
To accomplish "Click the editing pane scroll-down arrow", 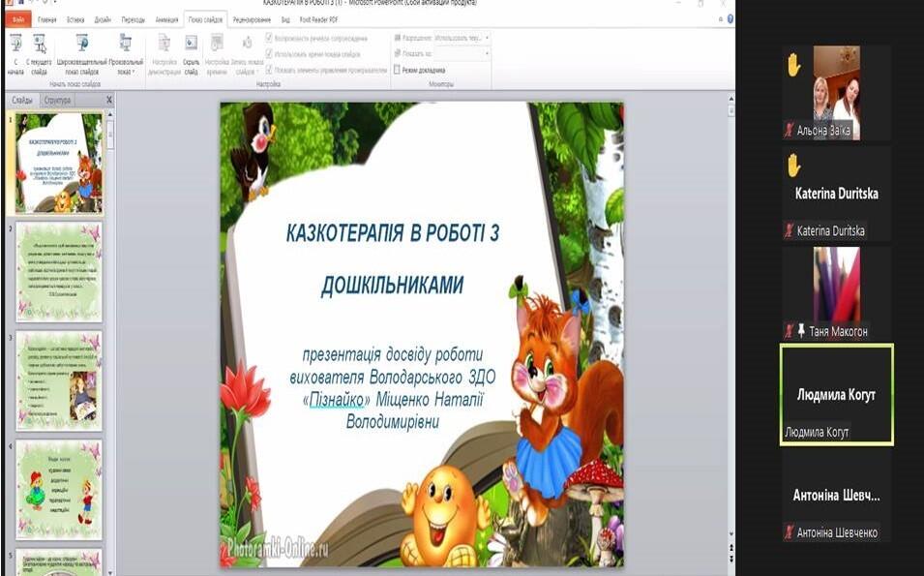I will tap(731, 534).
